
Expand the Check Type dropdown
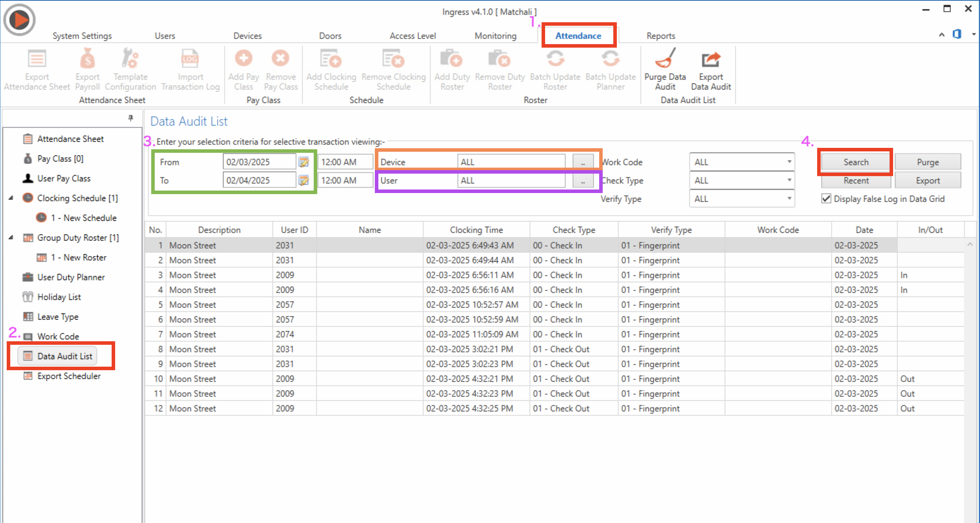click(789, 180)
